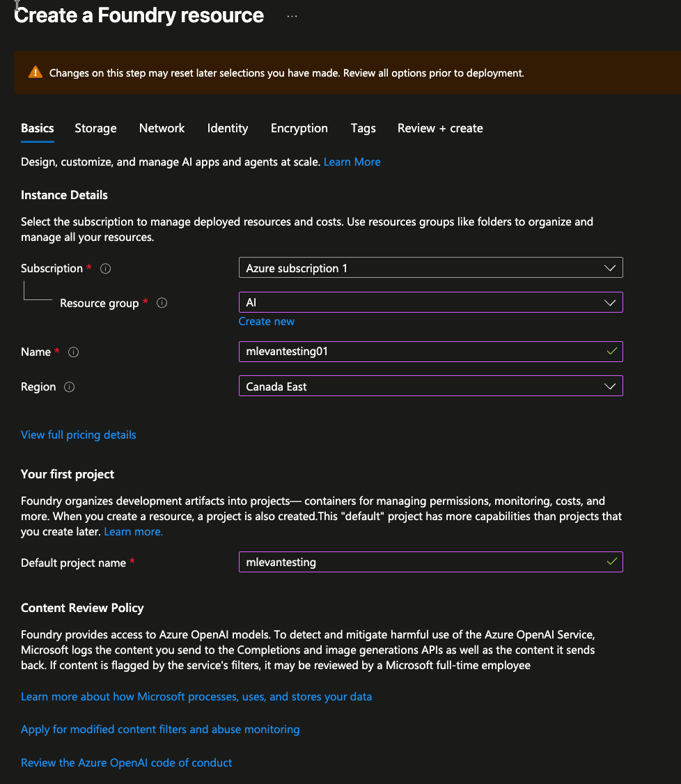The width and height of the screenshot is (681, 784).
Task: Open the ellipsis menu beside page title
Action: [x=292, y=16]
